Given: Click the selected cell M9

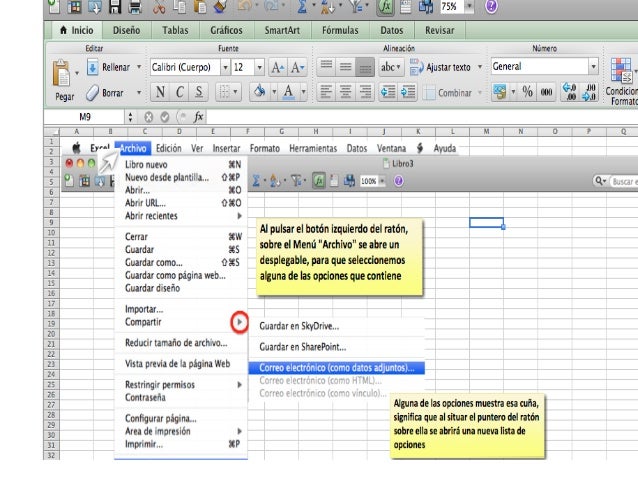Looking at the screenshot, I should coord(487,223).
